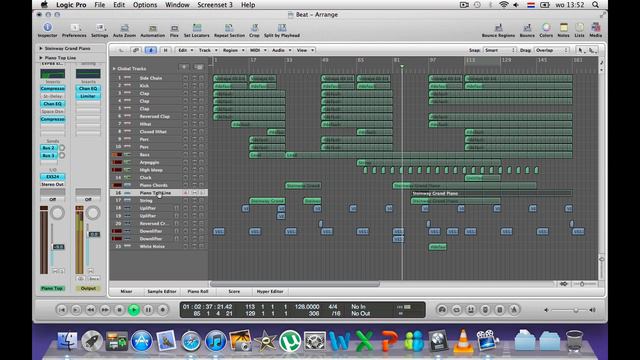Open the Lists panel icon
This screenshot has height=360, width=640.
click(x=580, y=29)
